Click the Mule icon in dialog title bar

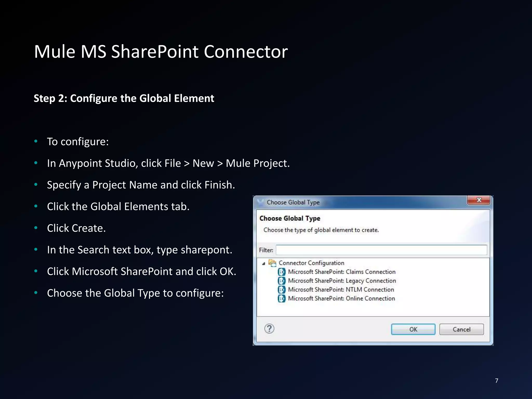tap(260, 202)
